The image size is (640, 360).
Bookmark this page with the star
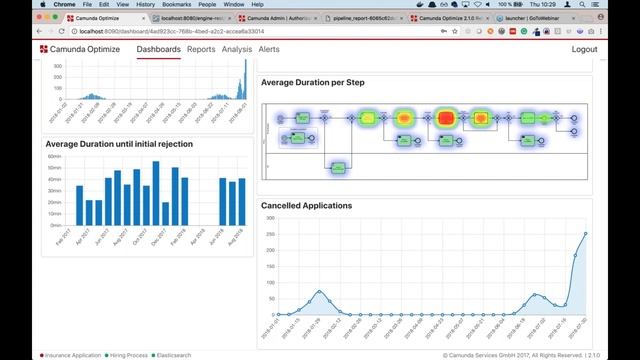[455, 31]
